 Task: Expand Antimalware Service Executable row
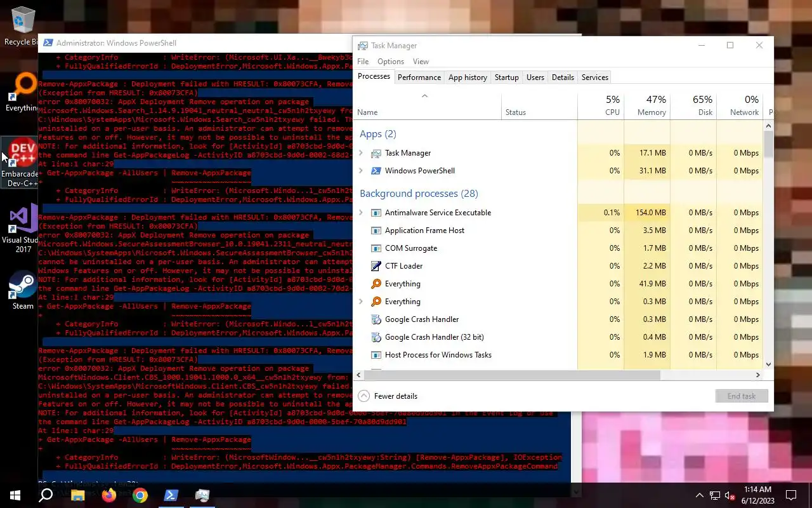coord(361,213)
